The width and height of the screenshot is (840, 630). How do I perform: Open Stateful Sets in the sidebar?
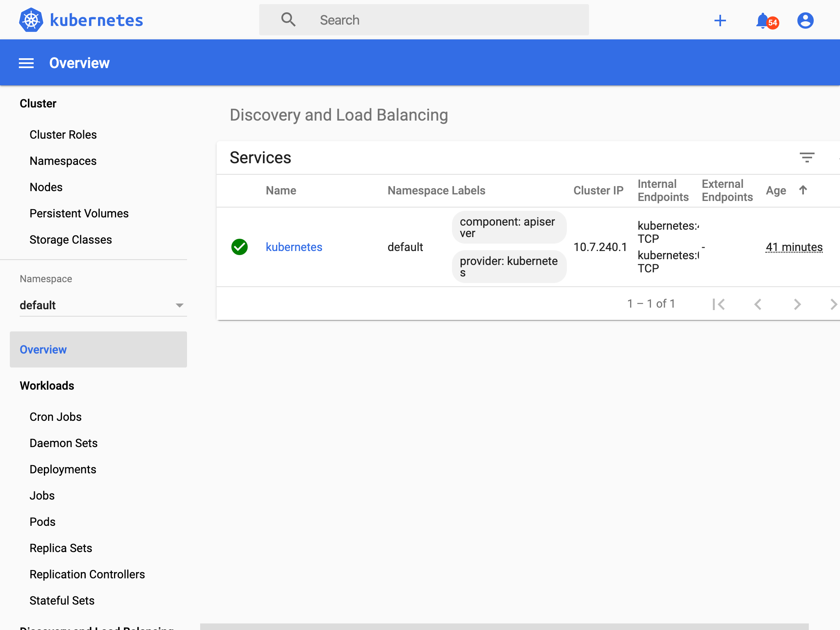[62, 600]
